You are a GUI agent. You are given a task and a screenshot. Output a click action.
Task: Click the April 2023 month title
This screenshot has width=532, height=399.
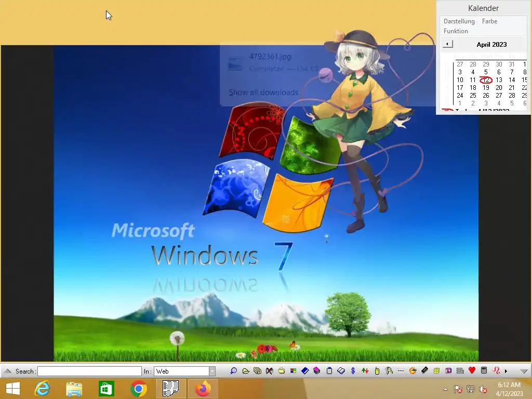coord(491,45)
